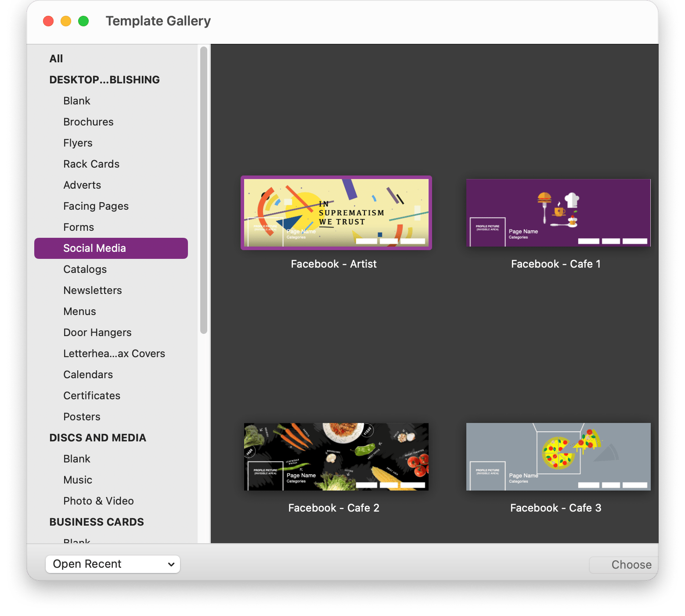Select the Facebook - Cafe 2 thumbnail
This screenshot has height=616, width=685.
[336, 456]
